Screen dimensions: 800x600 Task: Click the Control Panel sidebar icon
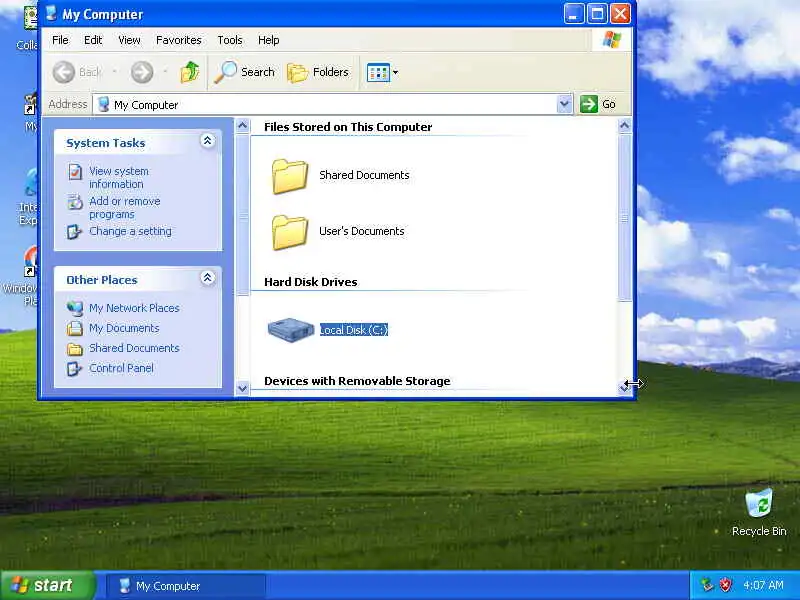[x=74, y=368]
